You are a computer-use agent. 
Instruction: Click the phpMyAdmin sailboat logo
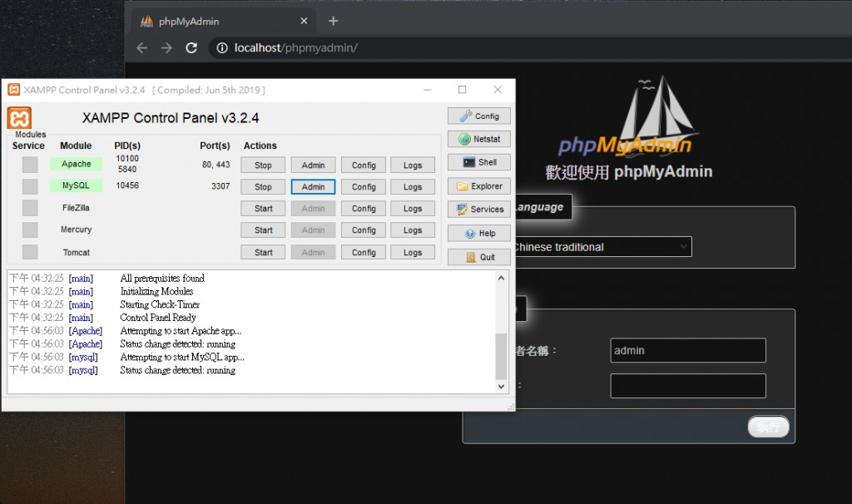(628, 116)
